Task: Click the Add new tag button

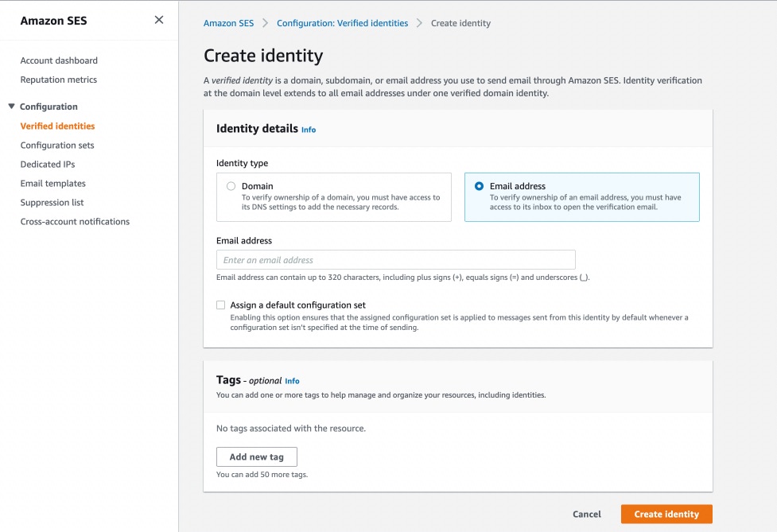Action: 256,456
